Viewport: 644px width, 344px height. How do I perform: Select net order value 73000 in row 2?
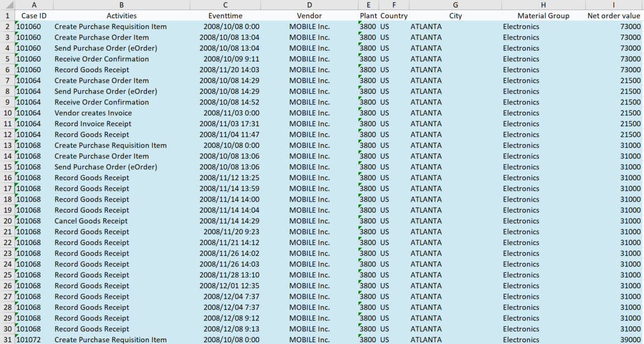614,26
